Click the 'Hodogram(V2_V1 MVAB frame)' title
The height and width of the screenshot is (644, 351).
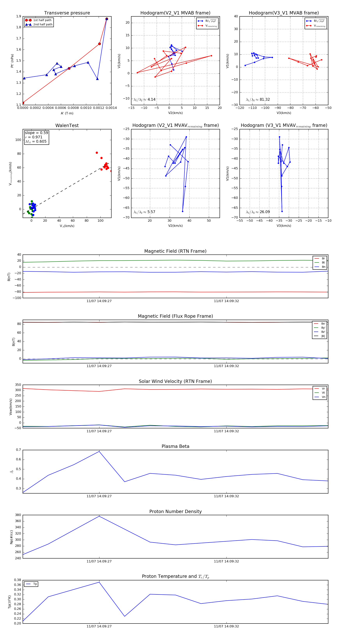[x=175, y=13]
